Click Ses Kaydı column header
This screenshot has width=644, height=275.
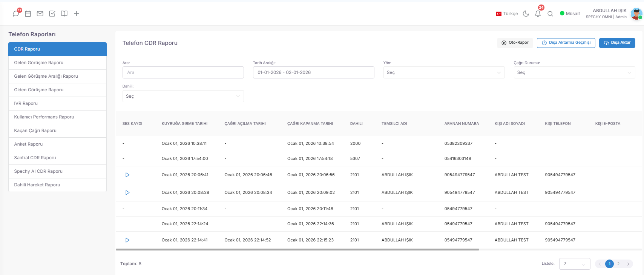point(132,124)
